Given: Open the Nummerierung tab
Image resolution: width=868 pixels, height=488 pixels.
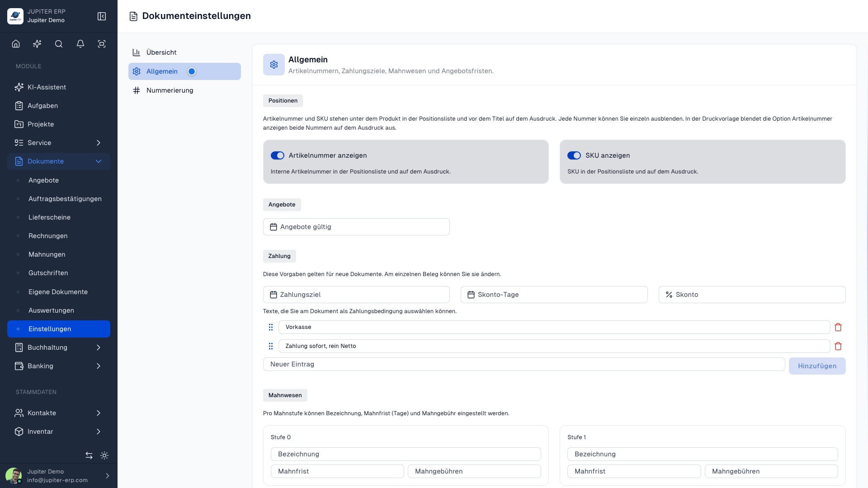Looking at the screenshot, I should coord(184,90).
